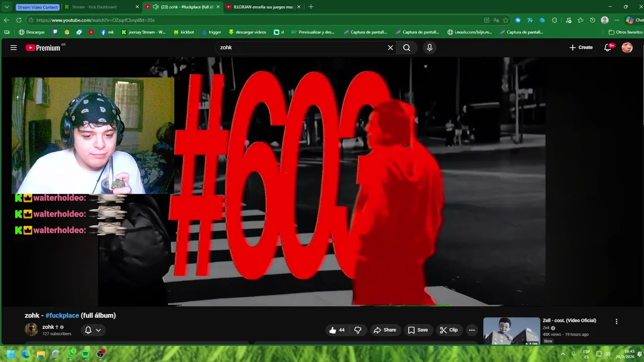
Task: Save the video to a playlist
Action: point(418,330)
